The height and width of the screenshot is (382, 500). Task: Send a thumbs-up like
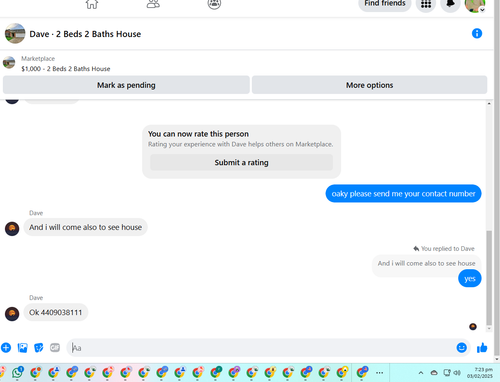tap(482, 348)
